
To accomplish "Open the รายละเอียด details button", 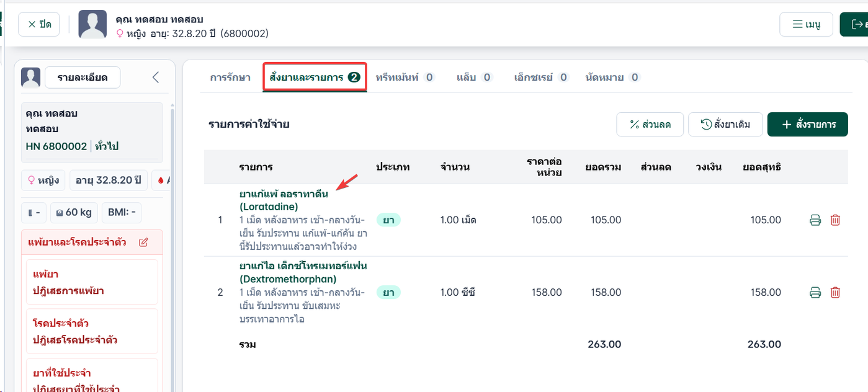I will click(x=83, y=78).
